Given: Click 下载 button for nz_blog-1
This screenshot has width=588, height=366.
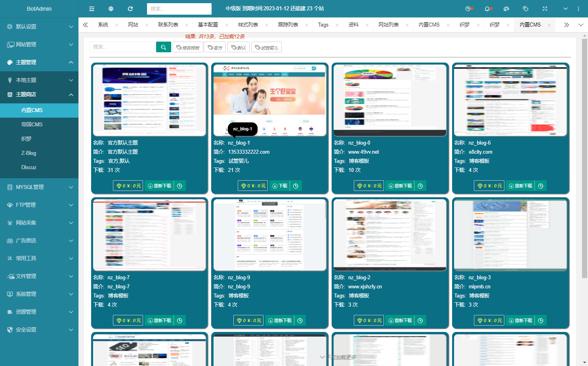Looking at the screenshot, I should (280, 186).
